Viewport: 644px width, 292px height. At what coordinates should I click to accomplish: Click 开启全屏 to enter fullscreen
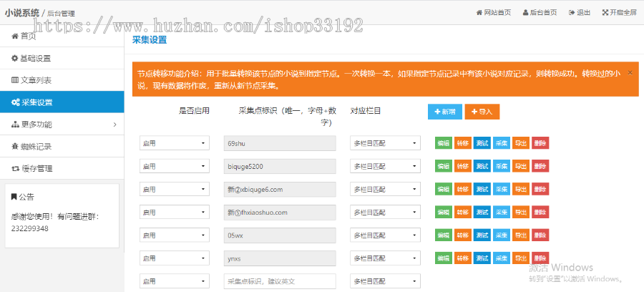(620, 12)
